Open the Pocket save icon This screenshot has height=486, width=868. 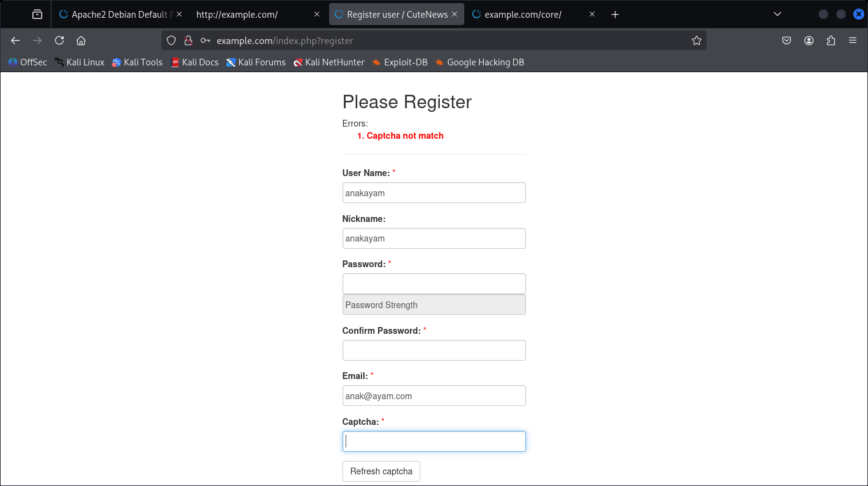[x=787, y=40]
